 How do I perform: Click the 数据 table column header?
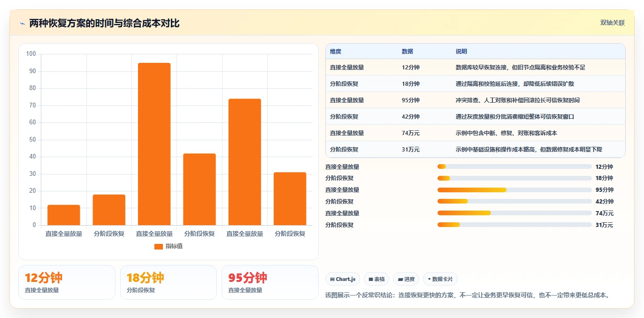point(407,52)
